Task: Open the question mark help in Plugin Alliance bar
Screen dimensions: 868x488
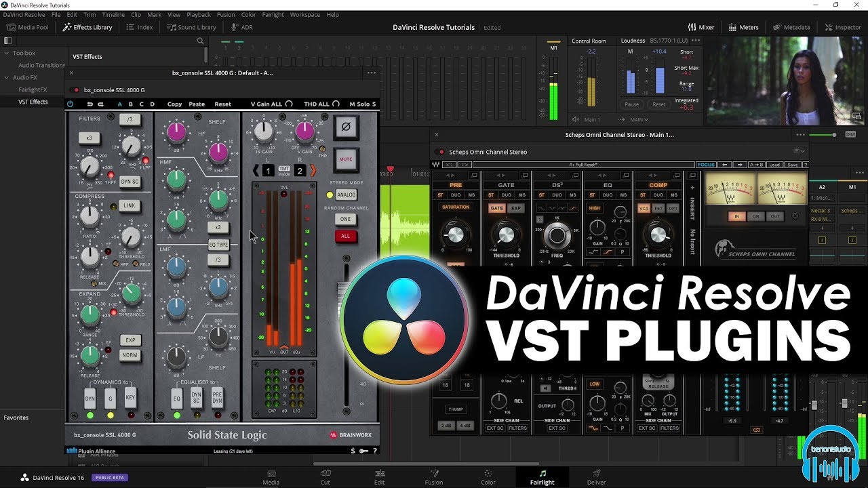Action: [374, 451]
